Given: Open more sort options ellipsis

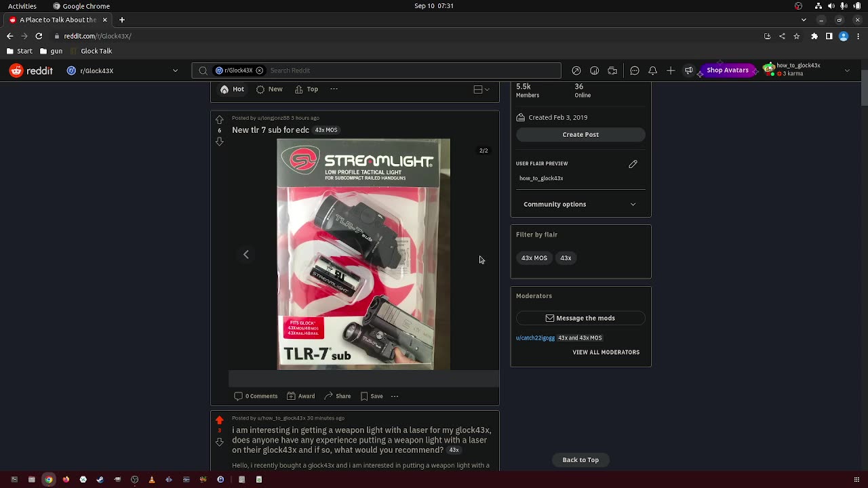Looking at the screenshot, I should coord(334,89).
